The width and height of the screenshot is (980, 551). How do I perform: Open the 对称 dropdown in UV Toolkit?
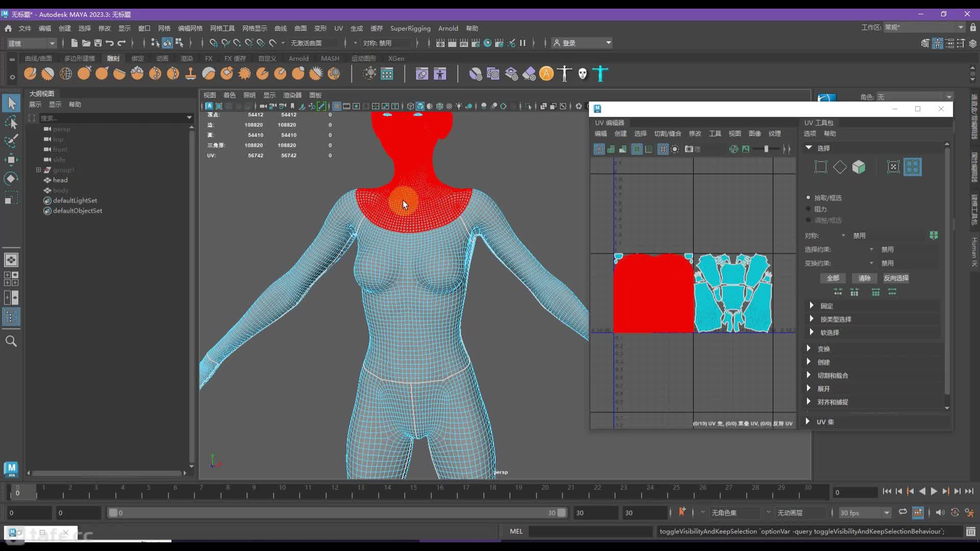pyautogui.click(x=843, y=236)
